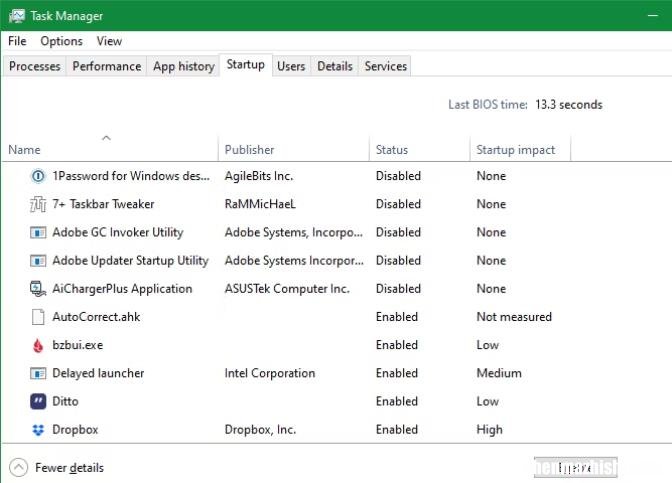Switch to the App history tab
The height and width of the screenshot is (483, 672).
(x=183, y=66)
